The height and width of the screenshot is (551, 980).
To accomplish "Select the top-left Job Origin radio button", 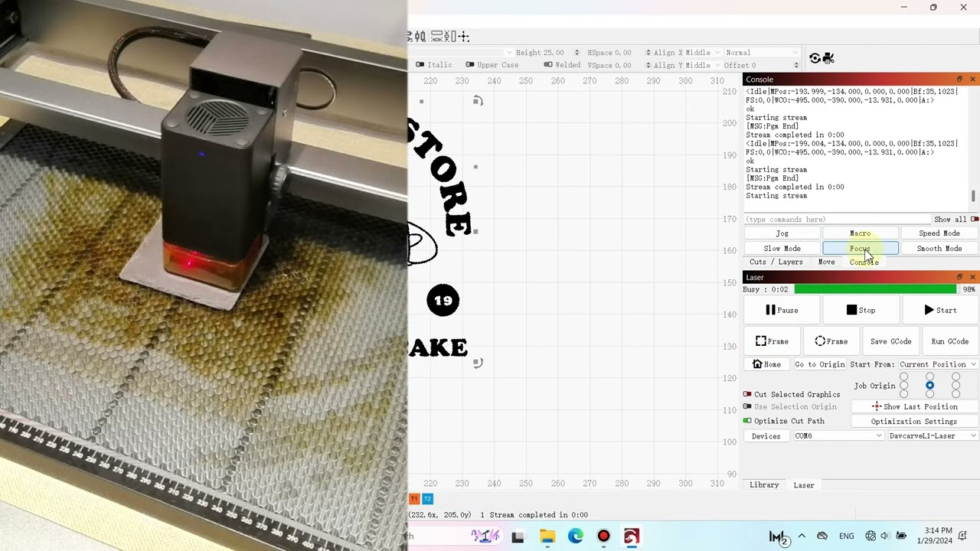I will tap(903, 377).
